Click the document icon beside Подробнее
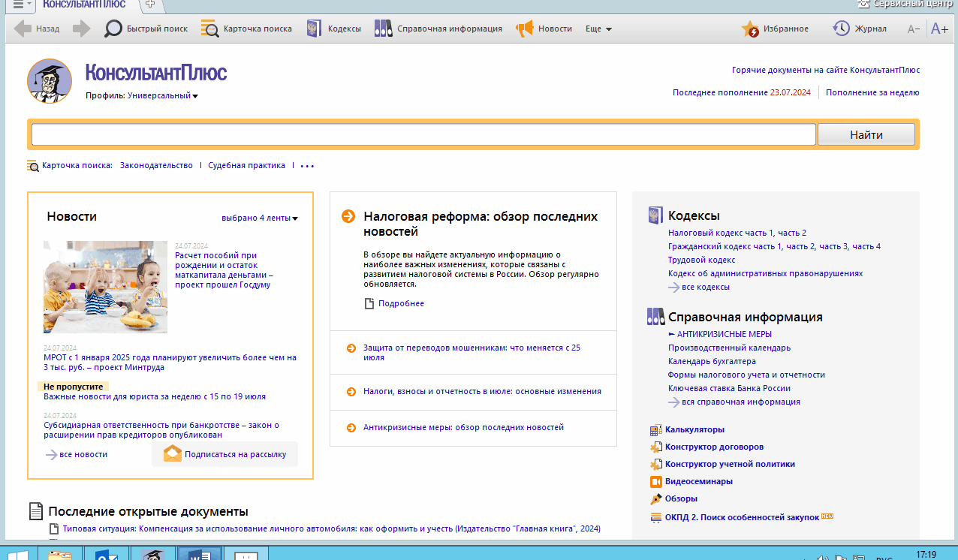 369,303
